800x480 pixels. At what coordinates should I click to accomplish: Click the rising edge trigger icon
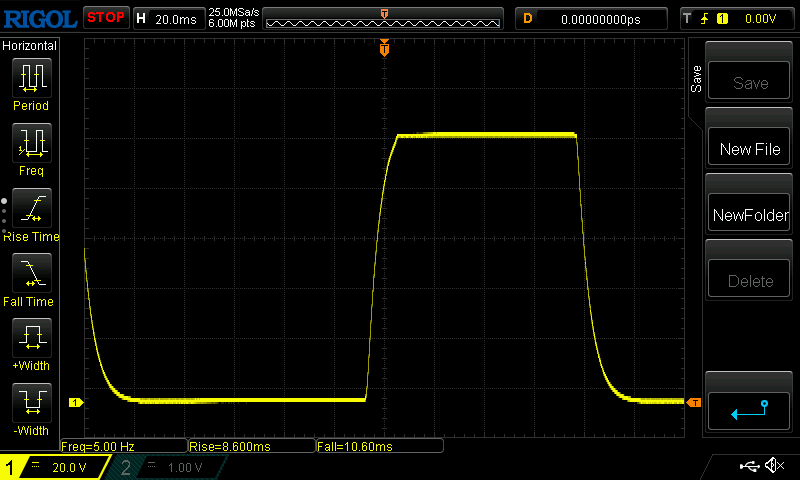(704, 19)
